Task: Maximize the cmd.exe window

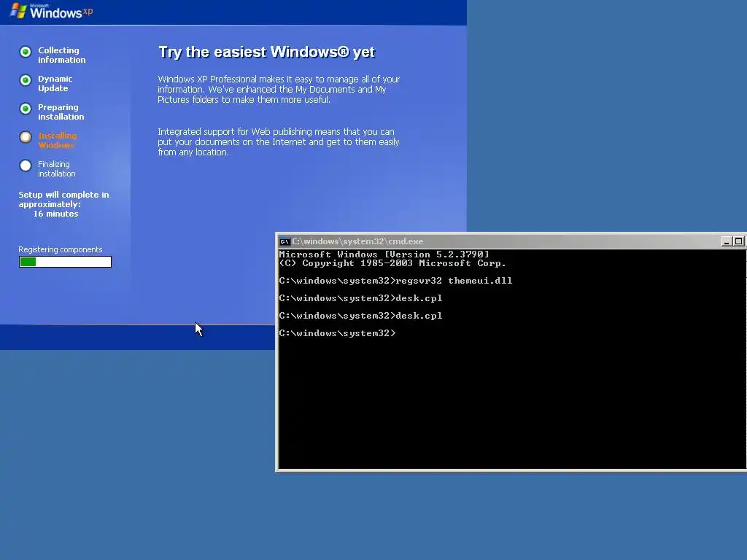Action: coord(738,241)
